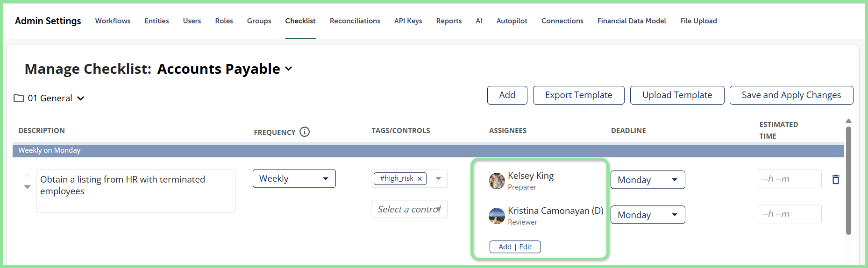Open the File Upload tab
The height and width of the screenshot is (268, 868).
(x=698, y=21)
